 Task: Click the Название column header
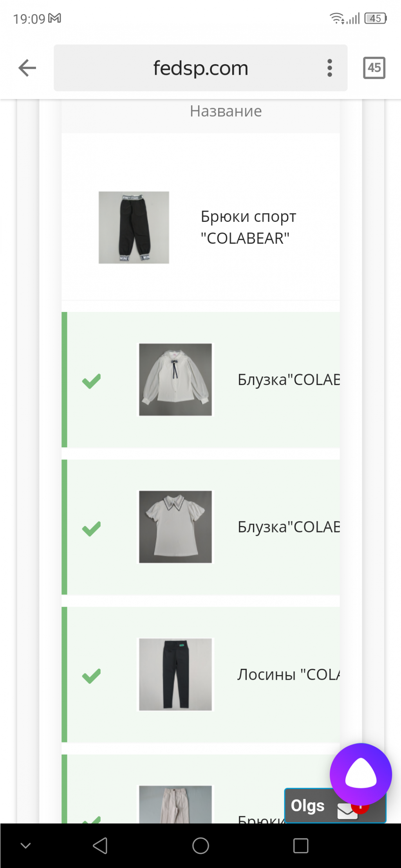[226, 111]
